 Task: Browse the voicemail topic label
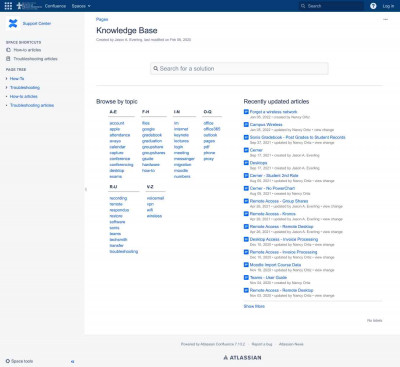[x=155, y=198]
